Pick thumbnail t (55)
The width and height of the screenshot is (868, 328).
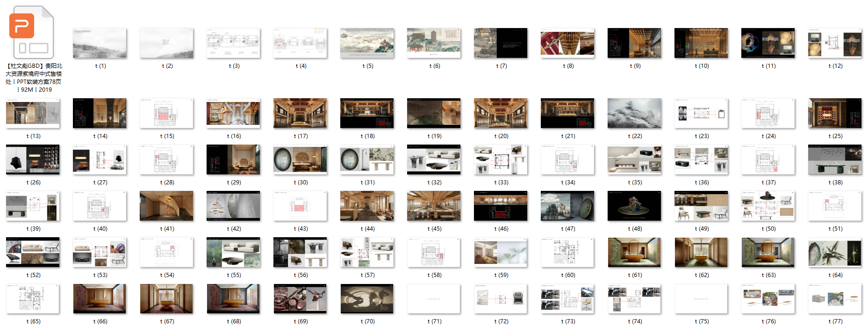233,252
